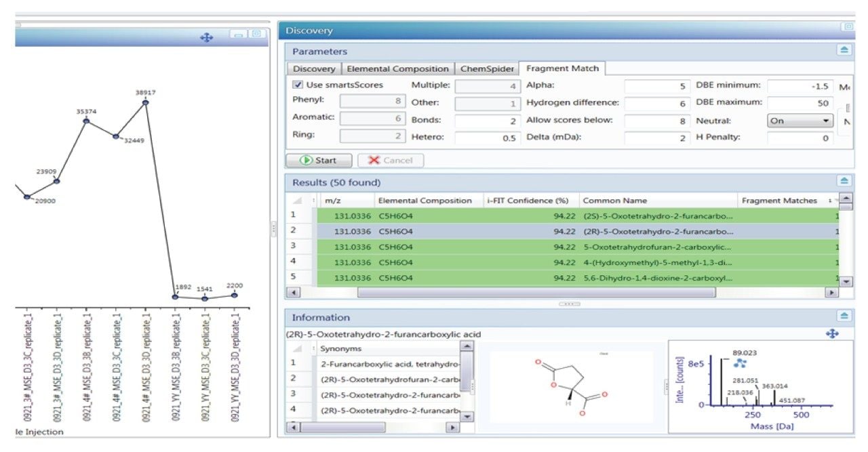The width and height of the screenshot is (868, 452).
Task: Restore the chart panel using its header button
Action: point(256,34)
